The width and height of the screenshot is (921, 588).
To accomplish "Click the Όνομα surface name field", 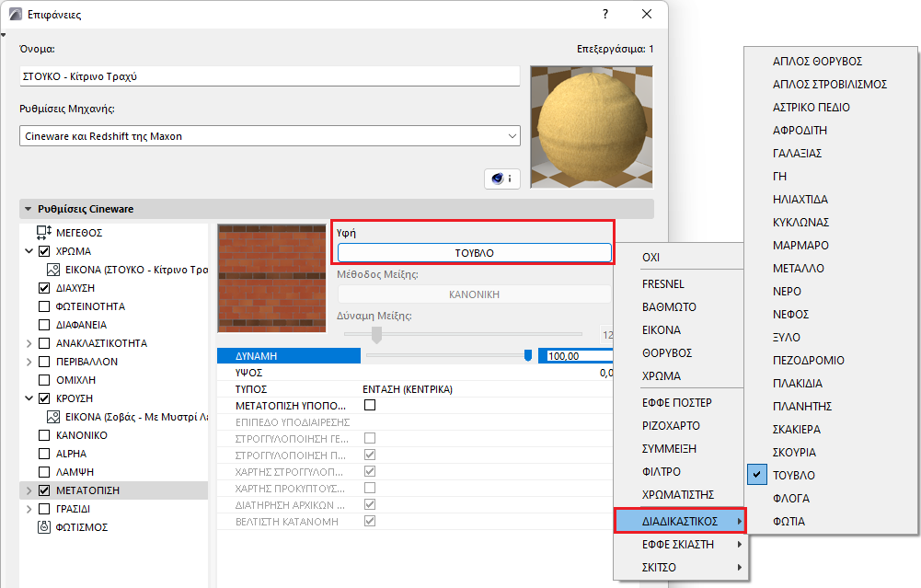I will point(270,76).
